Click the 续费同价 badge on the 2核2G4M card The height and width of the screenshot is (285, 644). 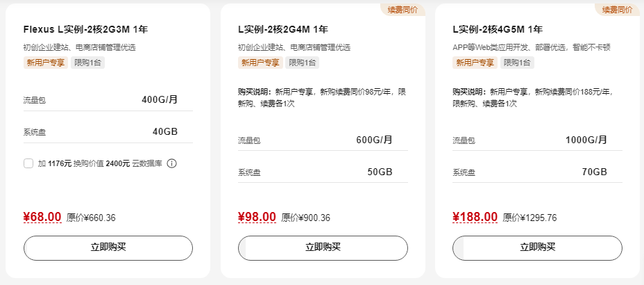[403, 10]
